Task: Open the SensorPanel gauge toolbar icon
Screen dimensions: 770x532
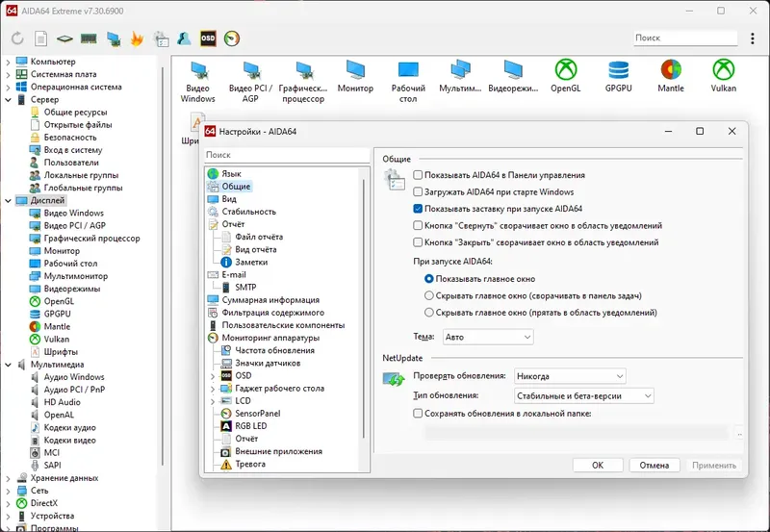Action: (x=232, y=38)
